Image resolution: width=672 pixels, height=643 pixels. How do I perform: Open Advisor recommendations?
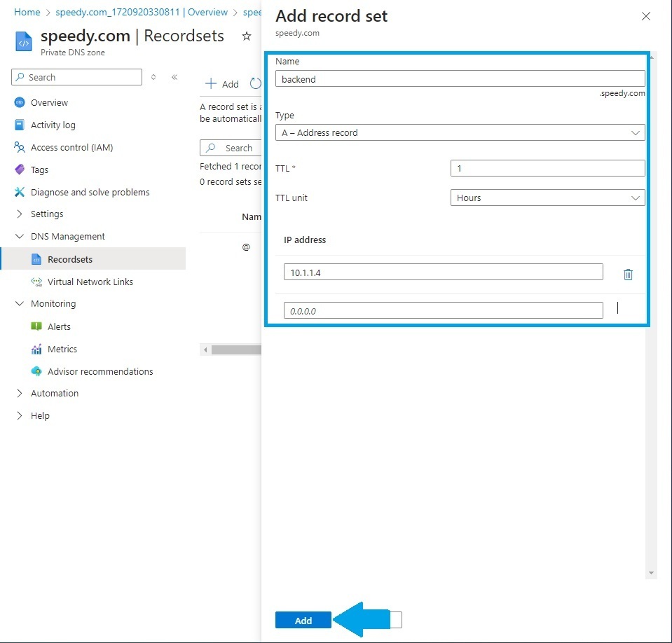coord(100,371)
